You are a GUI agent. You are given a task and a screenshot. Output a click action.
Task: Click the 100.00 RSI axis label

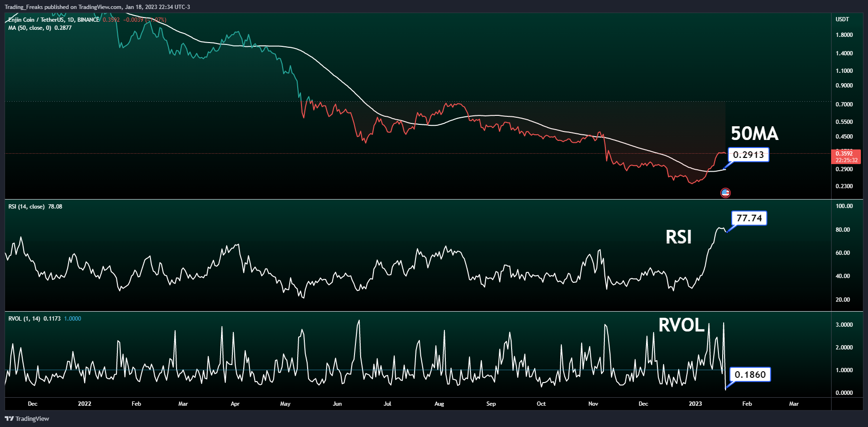click(844, 206)
